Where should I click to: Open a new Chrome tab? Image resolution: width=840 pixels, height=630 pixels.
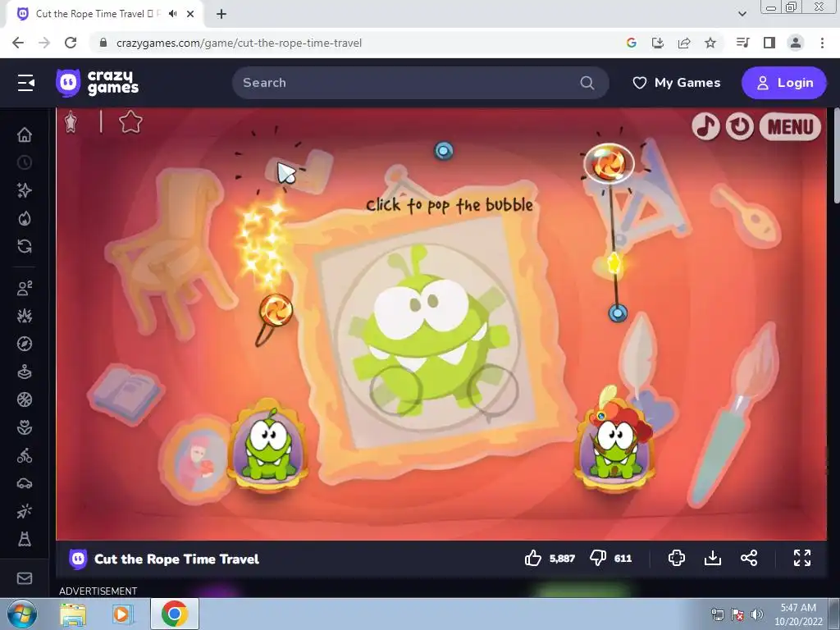(221, 14)
